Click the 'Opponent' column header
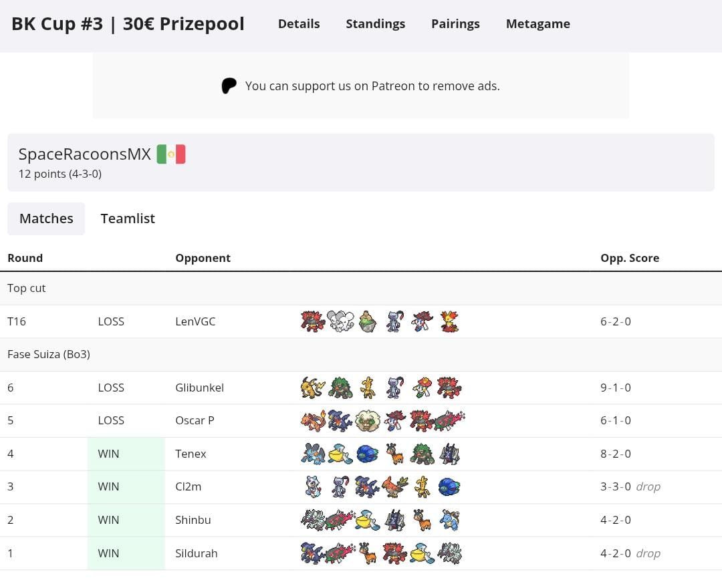Image resolution: width=722 pixels, height=588 pixels. 203,258
